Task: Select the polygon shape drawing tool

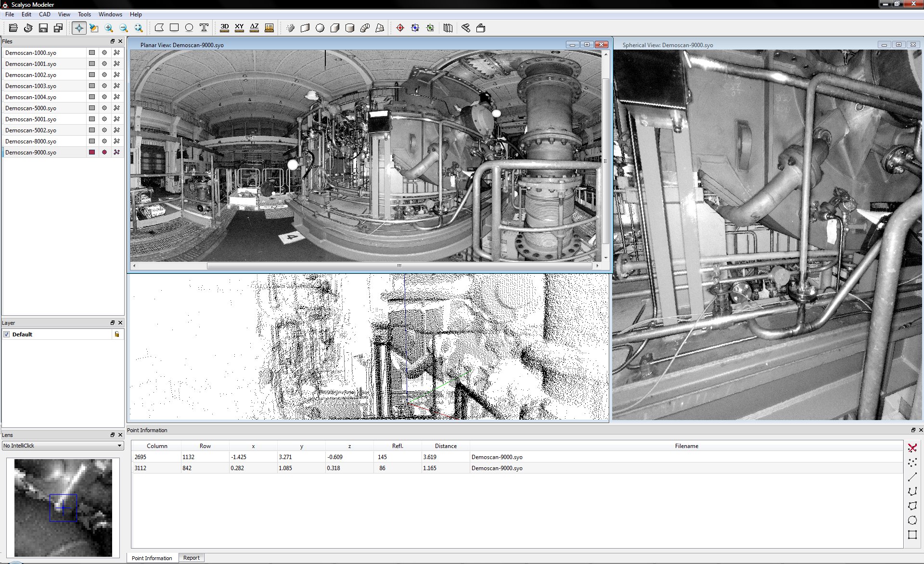Action: coord(159,28)
